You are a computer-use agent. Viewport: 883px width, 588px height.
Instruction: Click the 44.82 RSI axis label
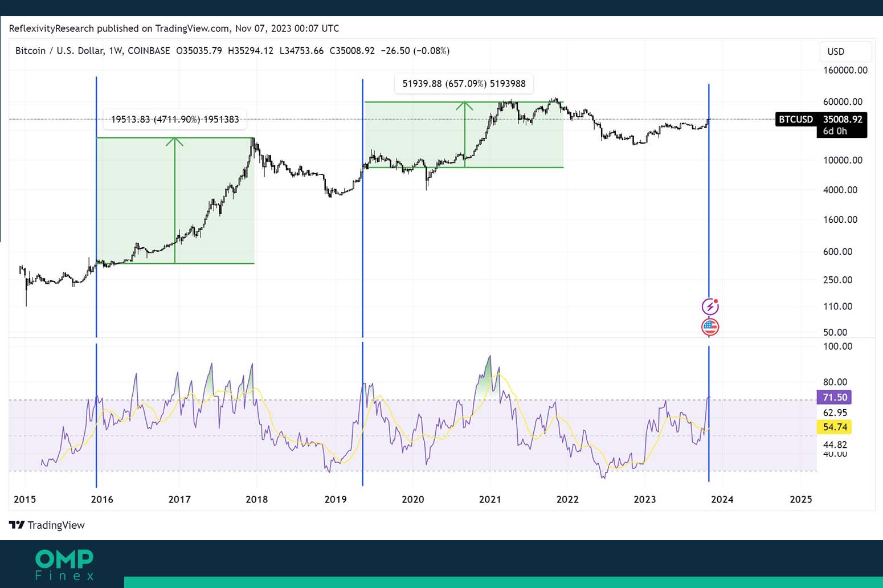pos(835,444)
